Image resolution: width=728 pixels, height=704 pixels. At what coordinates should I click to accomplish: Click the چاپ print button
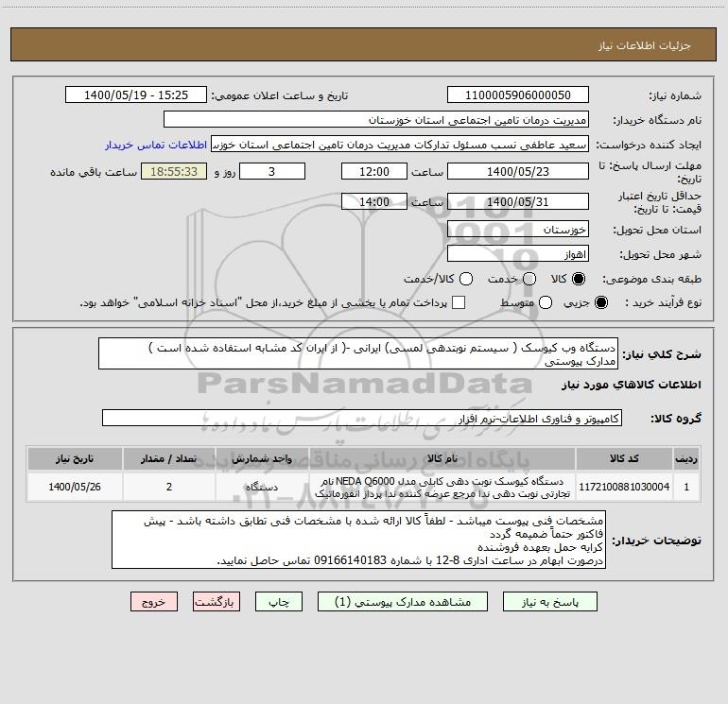point(279,602)
